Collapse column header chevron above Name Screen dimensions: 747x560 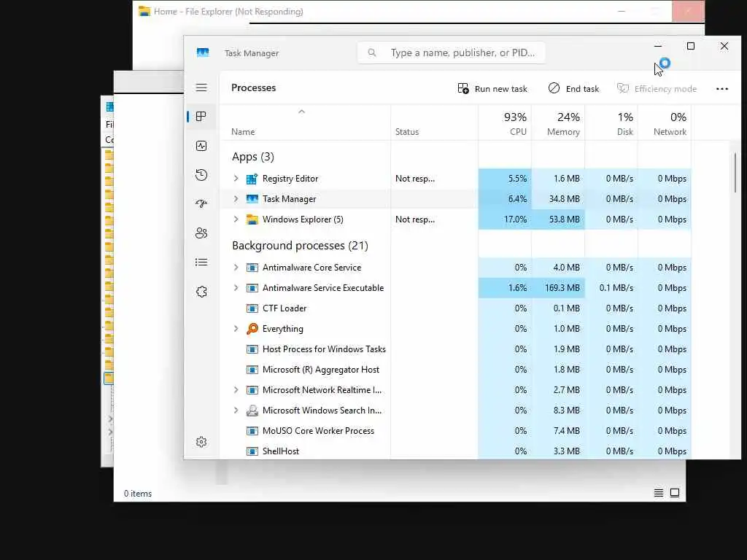tap(301, 112)
